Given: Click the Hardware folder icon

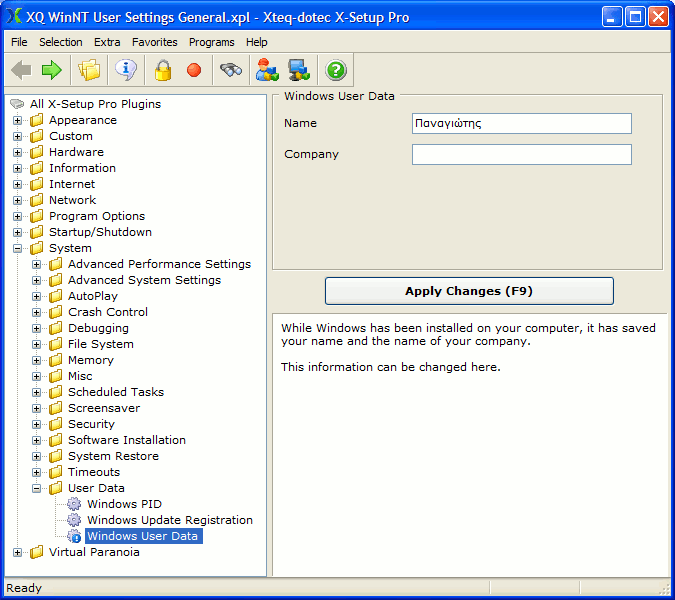Looking at the screenshot, I should (x=37, y=152).
